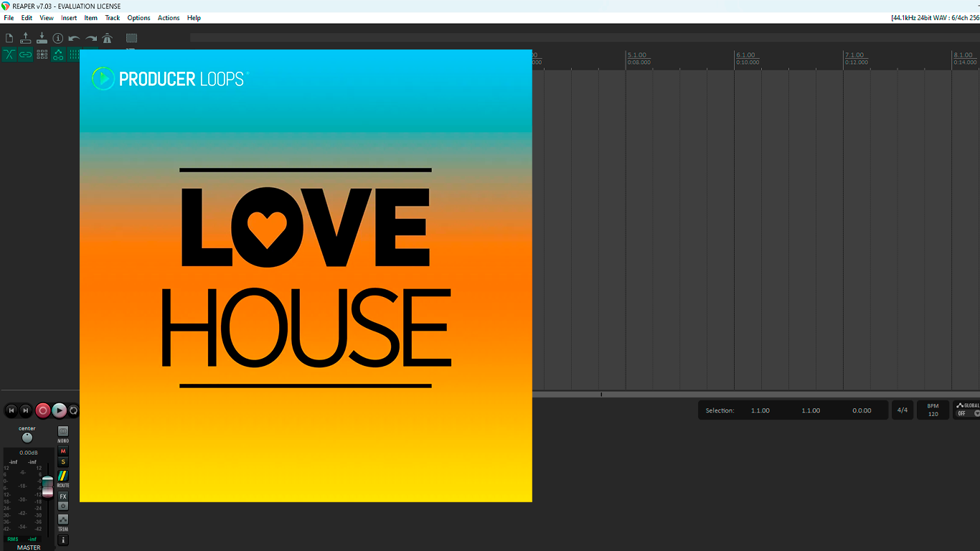Click selection length value 0.0.00

point(862,410)
